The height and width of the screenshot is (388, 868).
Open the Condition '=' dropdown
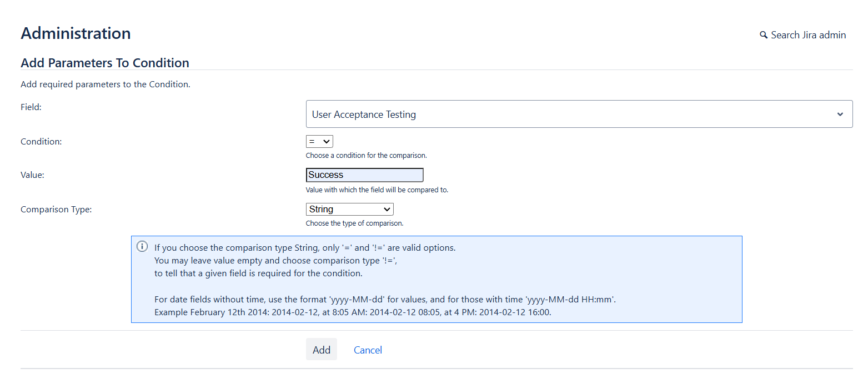coord(319,142)
